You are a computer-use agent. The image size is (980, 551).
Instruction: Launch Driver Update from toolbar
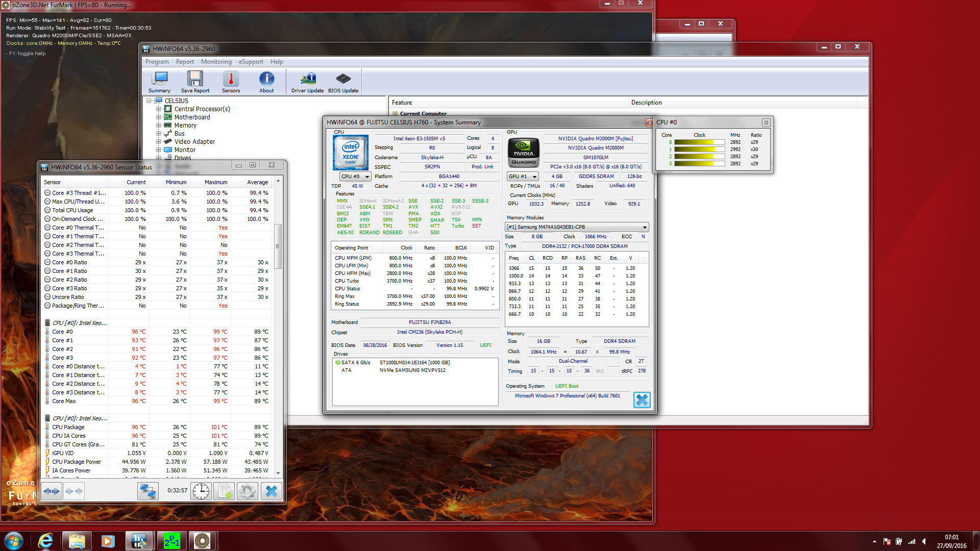[307, 82]
